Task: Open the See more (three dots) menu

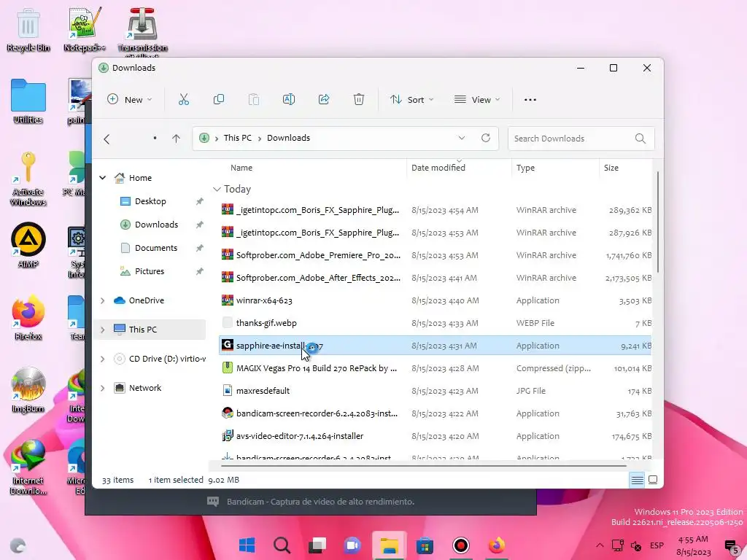Action: [x=530, y=99]
